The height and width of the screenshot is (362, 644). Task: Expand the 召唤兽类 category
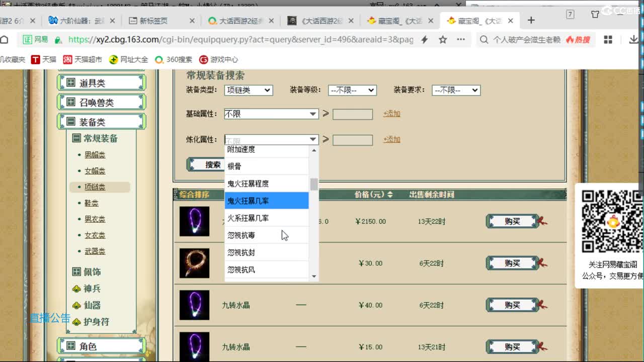point(101,102)
